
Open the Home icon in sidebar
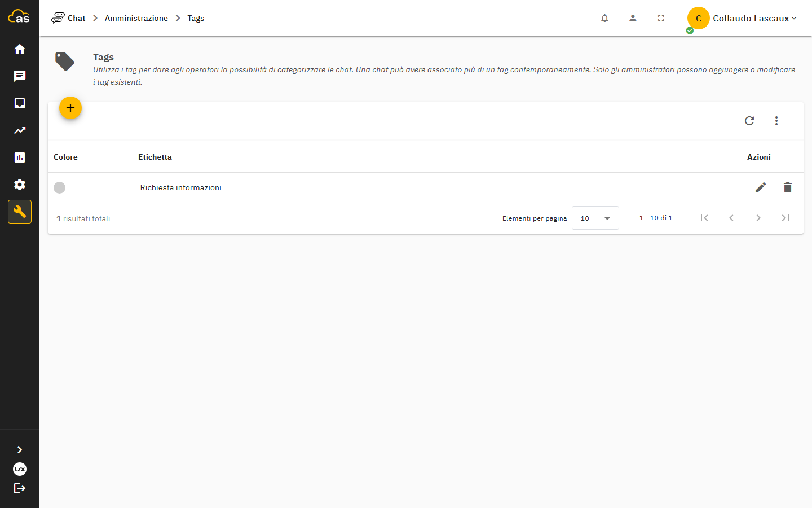[x=20, y=49]
